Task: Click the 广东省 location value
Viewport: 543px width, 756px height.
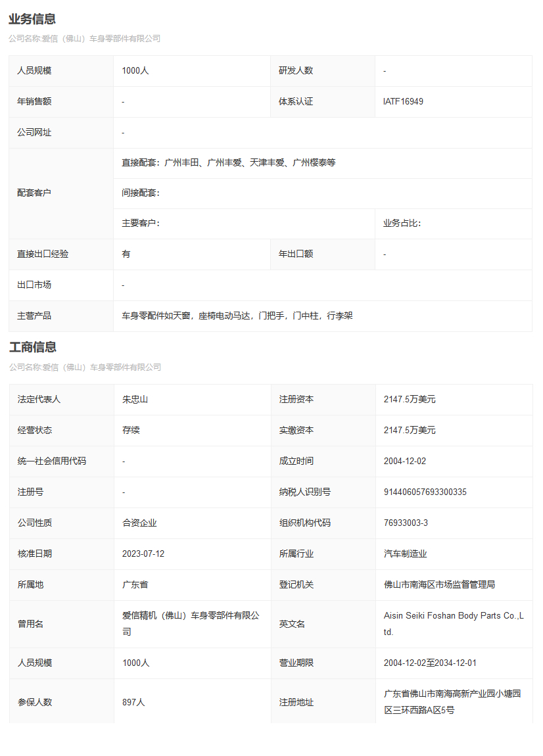Action: (x=135, y=584)
